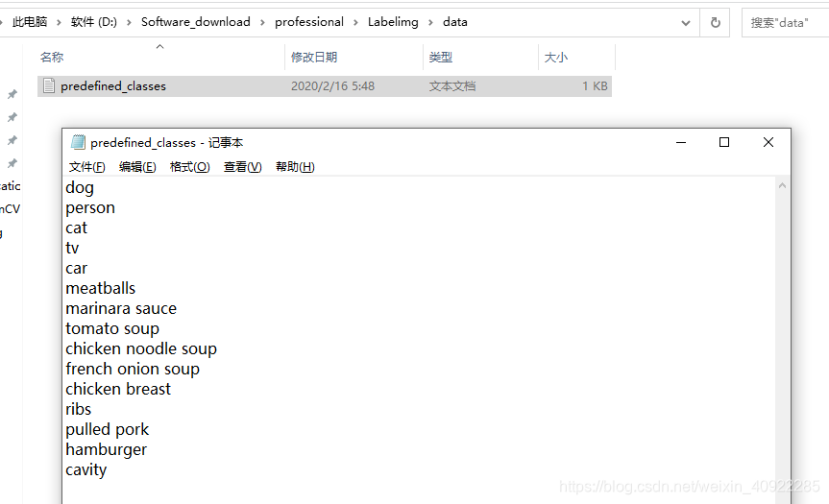Screen dimensions: 829x504
Task: Click the line 'french onion soup'
Action: 133,369
